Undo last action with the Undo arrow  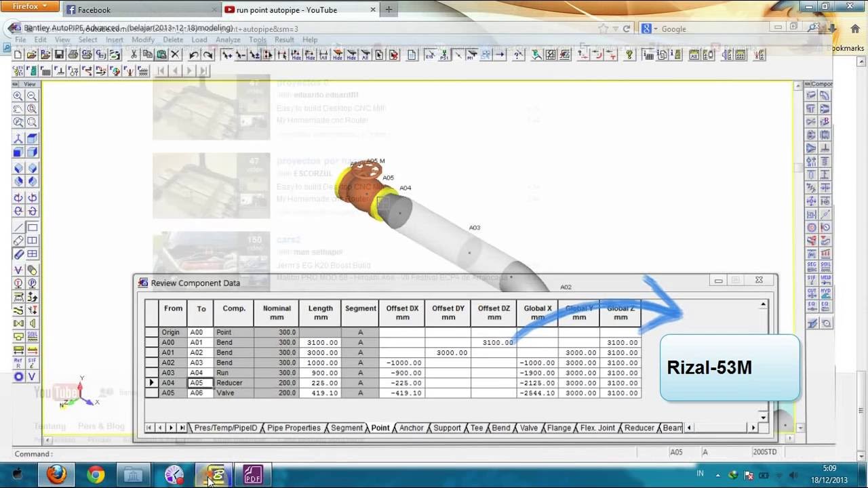coord(194,55)
